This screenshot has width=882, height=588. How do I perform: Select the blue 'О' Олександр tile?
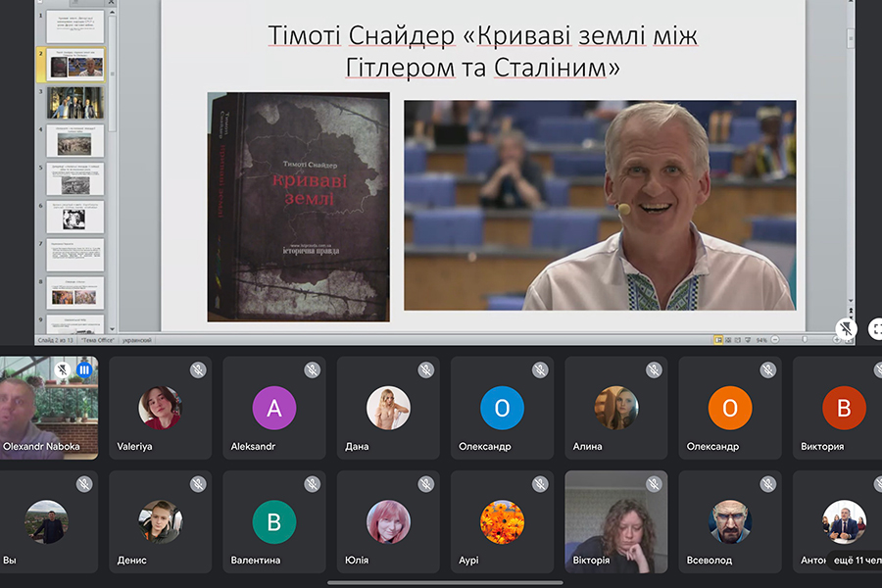[x=502, y=408]
